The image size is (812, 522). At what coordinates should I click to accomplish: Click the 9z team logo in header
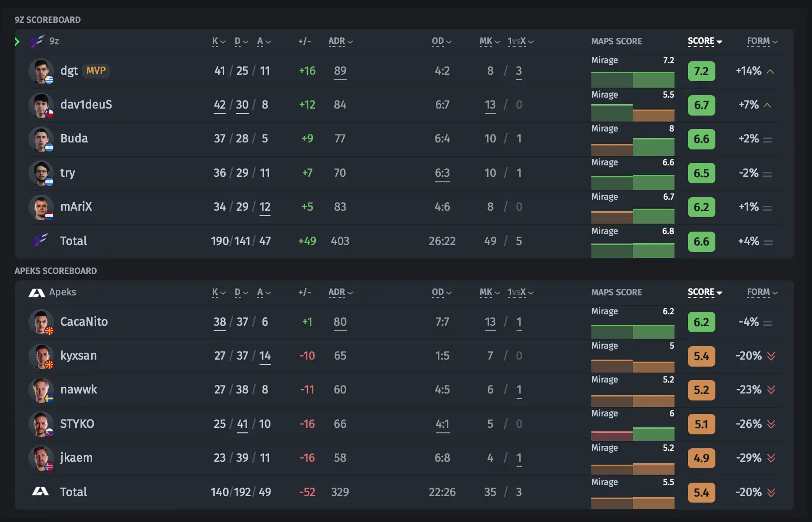pos(37,41)
